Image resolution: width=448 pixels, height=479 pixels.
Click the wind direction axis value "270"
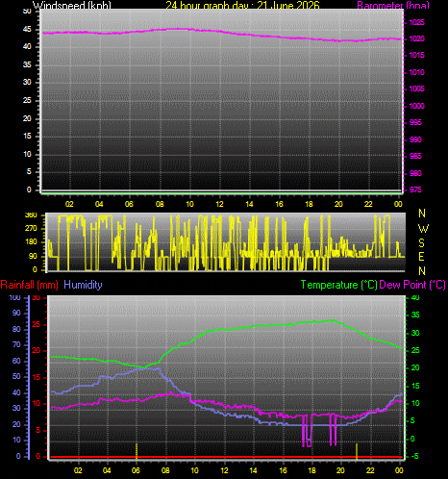(31, 229)
